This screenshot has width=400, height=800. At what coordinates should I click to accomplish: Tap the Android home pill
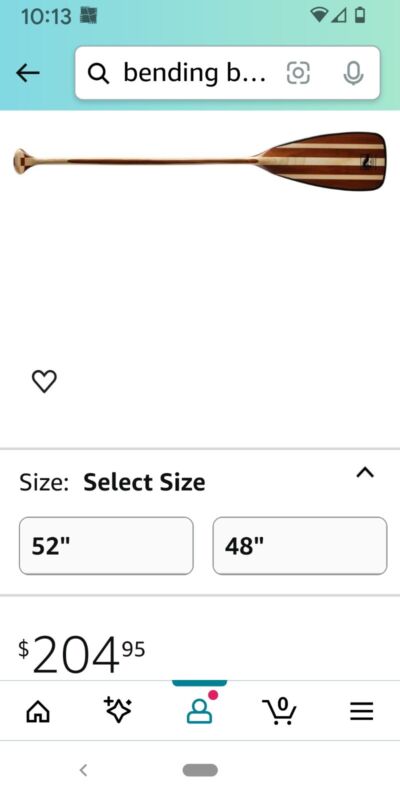tap(200, 770)
